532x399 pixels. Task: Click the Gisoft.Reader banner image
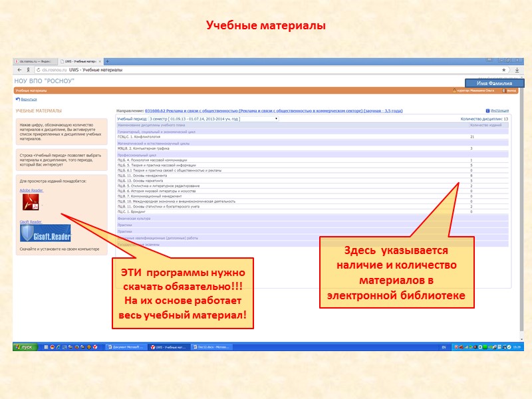click(x=45, y=233)
